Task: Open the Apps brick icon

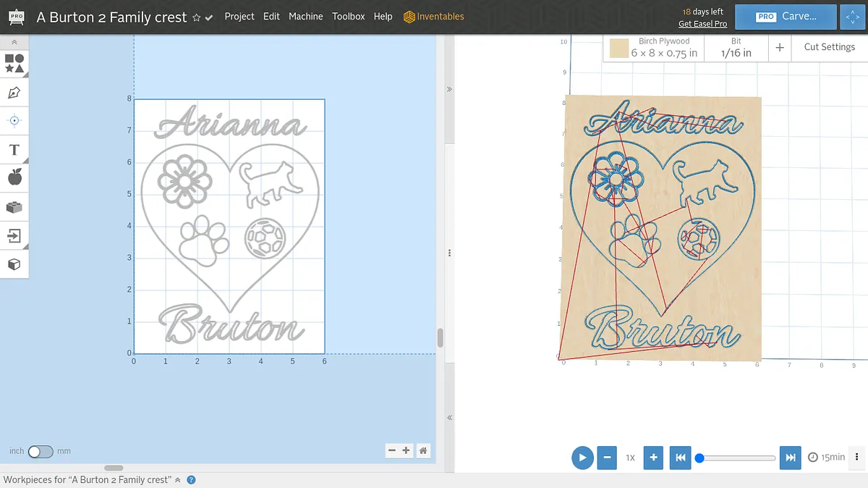Action: (14, 207)
